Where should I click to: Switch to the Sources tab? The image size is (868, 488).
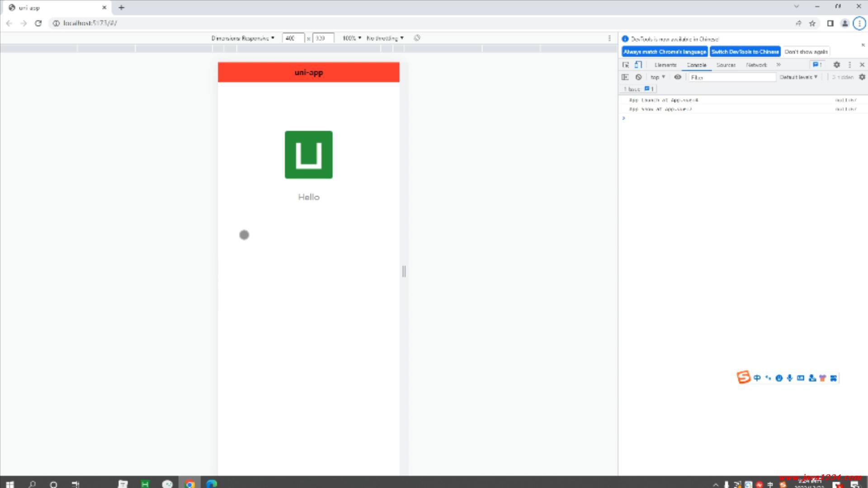726,65
